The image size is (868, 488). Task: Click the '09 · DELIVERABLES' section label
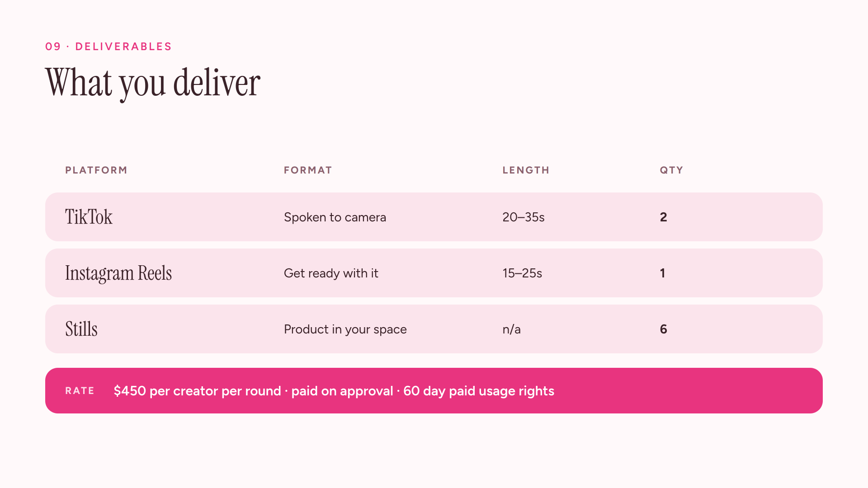(x=108, y=47)
